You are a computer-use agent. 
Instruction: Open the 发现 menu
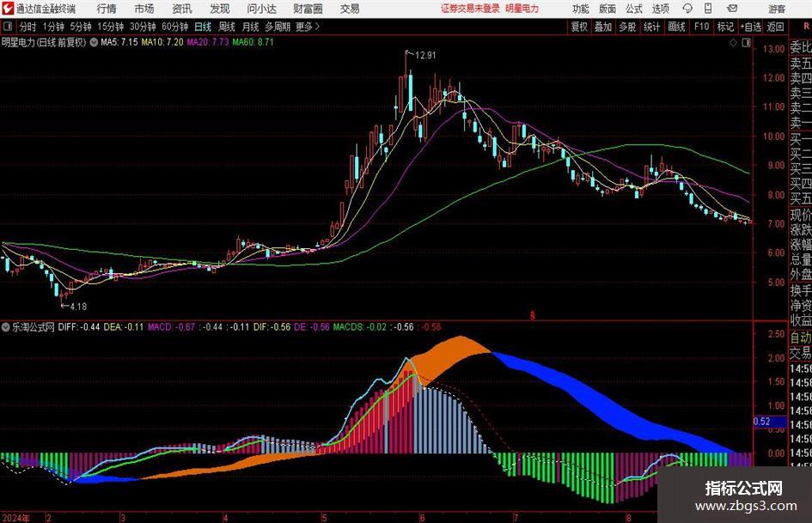point(220,9)
